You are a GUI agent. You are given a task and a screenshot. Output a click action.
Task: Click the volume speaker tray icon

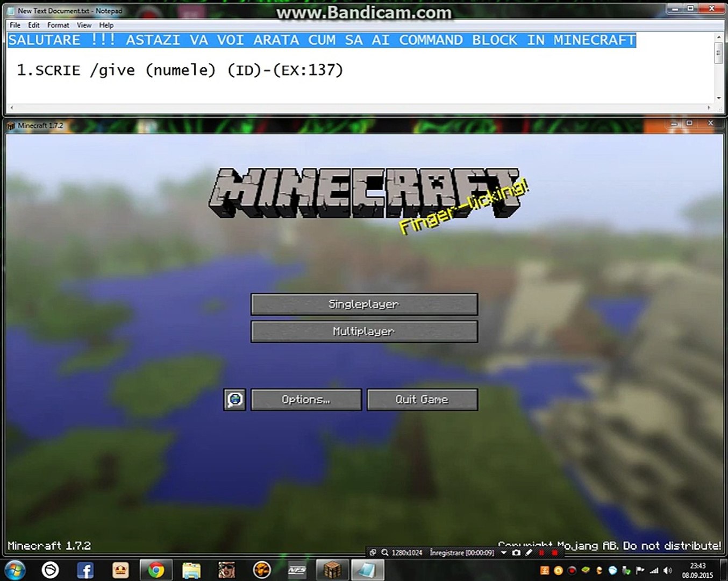(668, 570)
